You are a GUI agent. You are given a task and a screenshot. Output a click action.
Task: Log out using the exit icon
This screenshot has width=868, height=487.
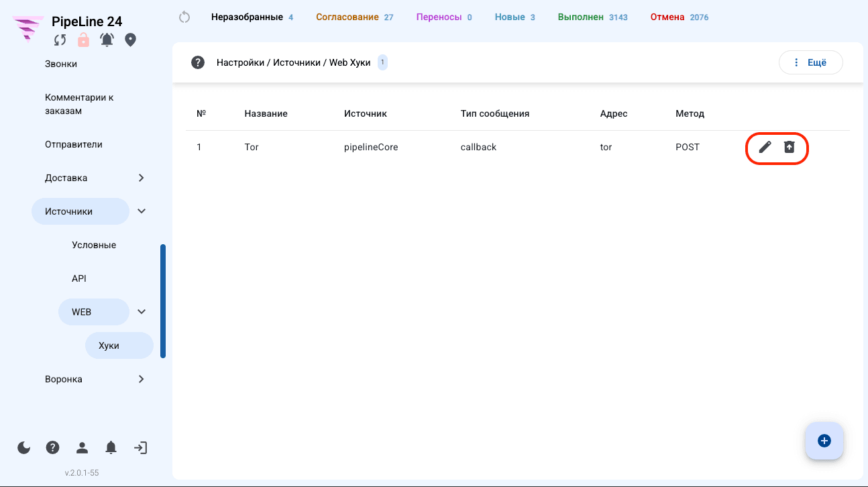click(141, 447)
